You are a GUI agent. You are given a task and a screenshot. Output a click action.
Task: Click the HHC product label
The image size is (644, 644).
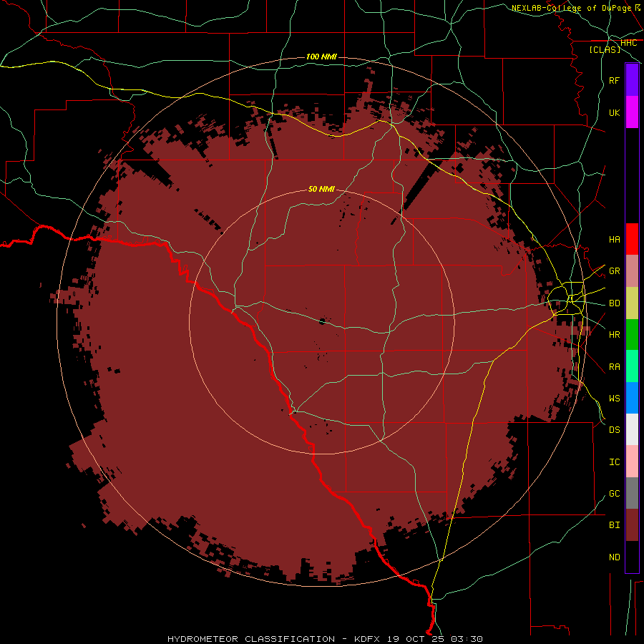tap(628, 43)
